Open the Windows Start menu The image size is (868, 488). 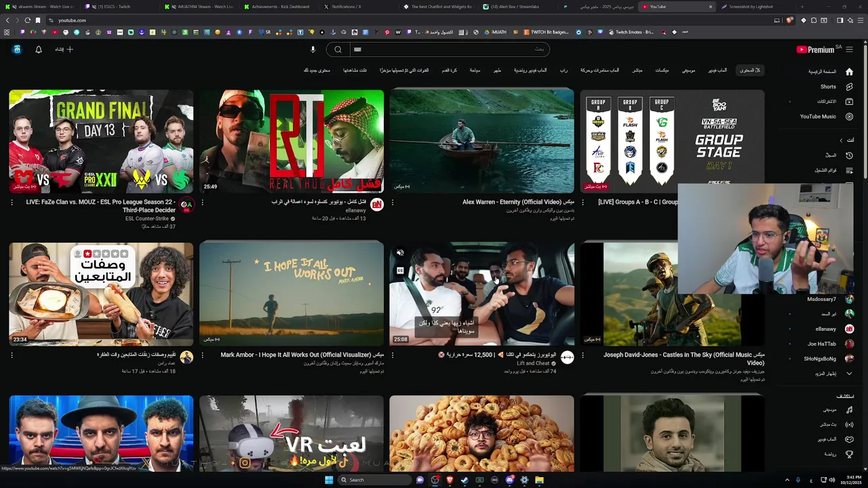tap(329, 480)
